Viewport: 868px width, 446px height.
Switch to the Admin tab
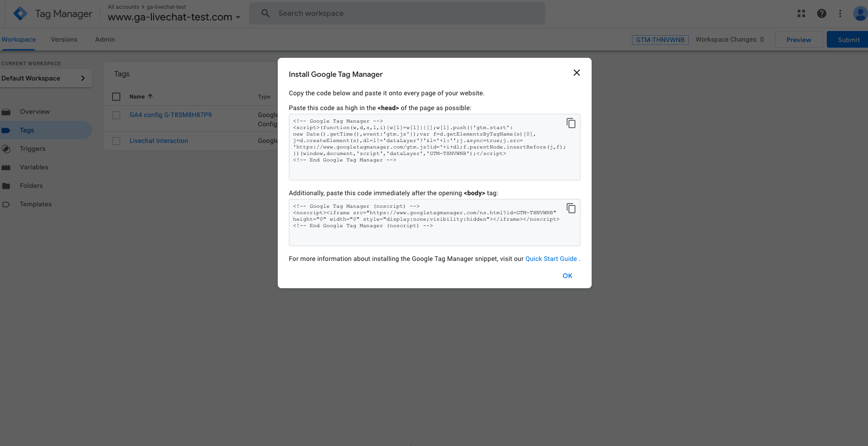coord(105,39)
